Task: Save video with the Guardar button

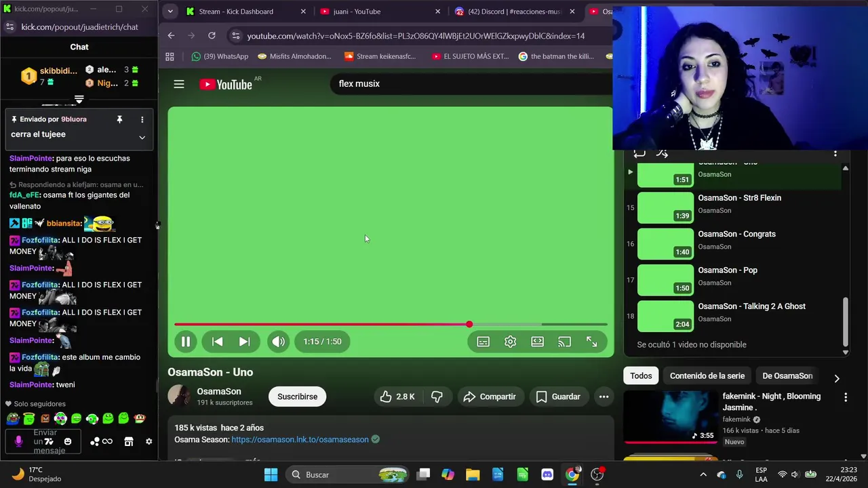Action: [558, 396]
